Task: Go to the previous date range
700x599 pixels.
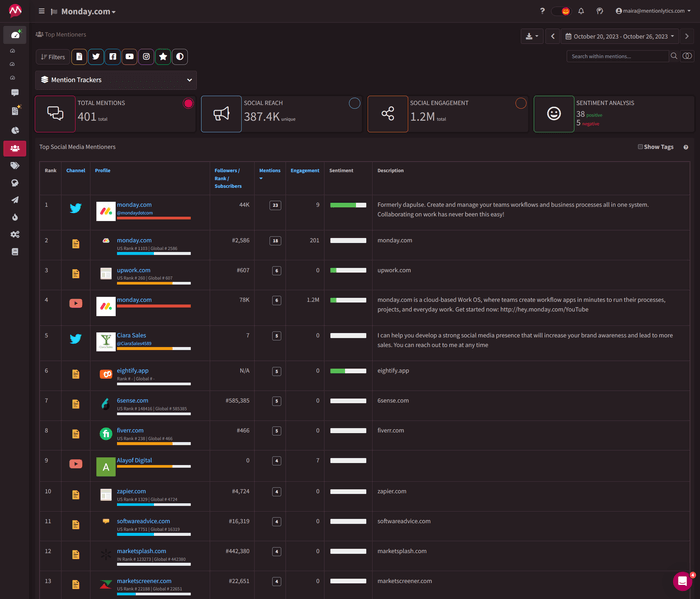Action: pos(553,36)
